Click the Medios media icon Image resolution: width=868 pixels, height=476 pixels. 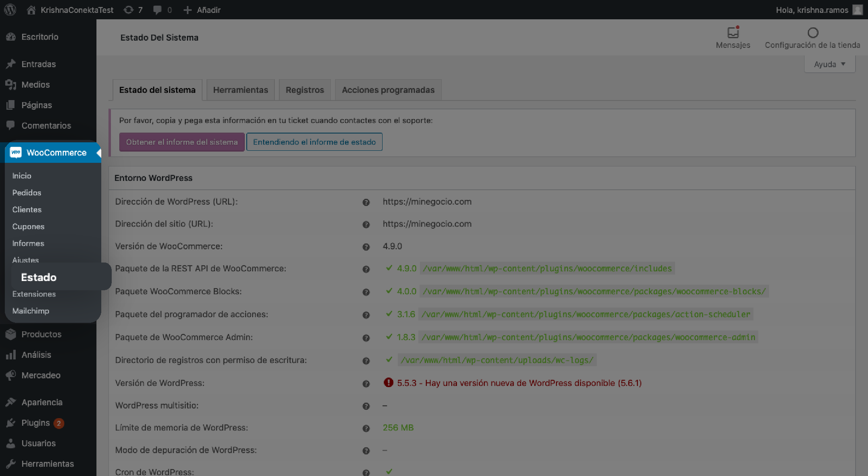pyautogui.click(x=11, y=84)
